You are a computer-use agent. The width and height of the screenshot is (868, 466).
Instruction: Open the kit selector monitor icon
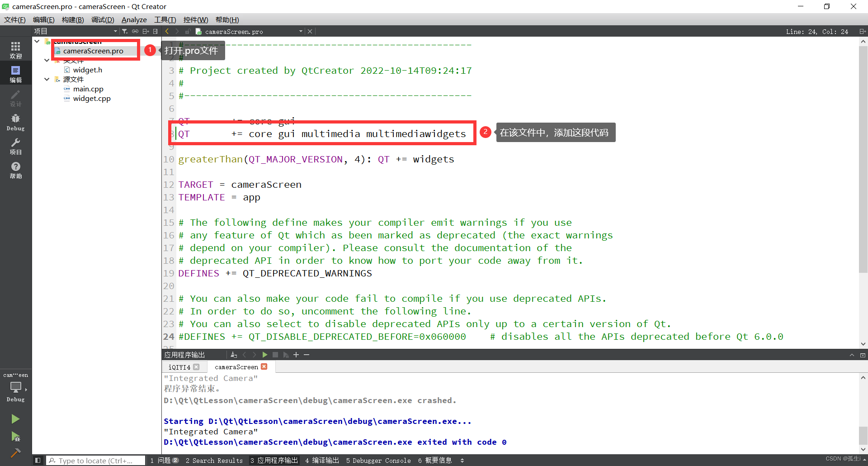click(16, 388)
